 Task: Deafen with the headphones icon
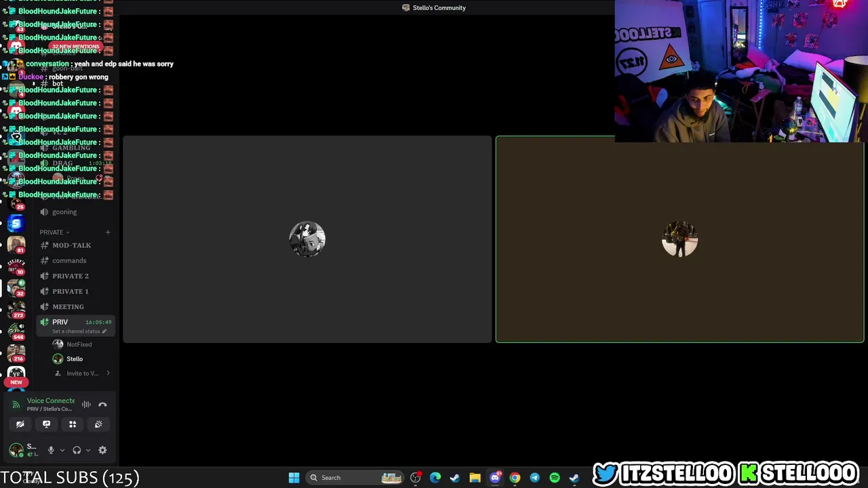77,450
